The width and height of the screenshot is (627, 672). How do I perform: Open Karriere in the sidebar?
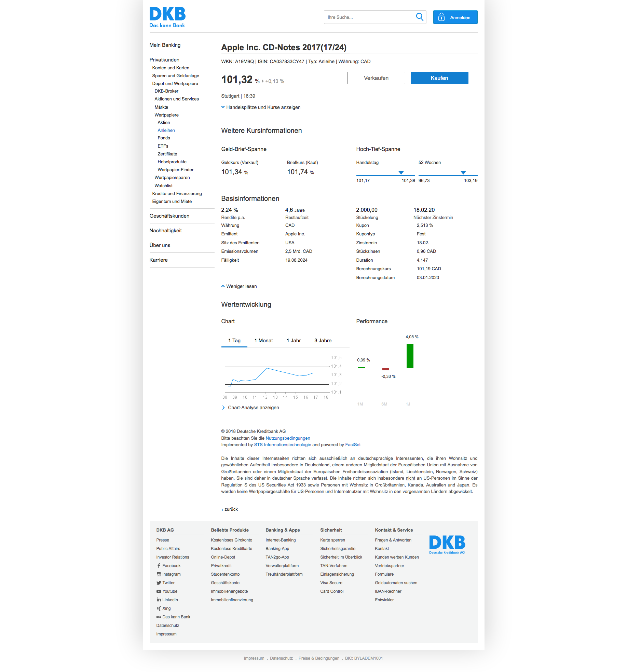[159, 260]
